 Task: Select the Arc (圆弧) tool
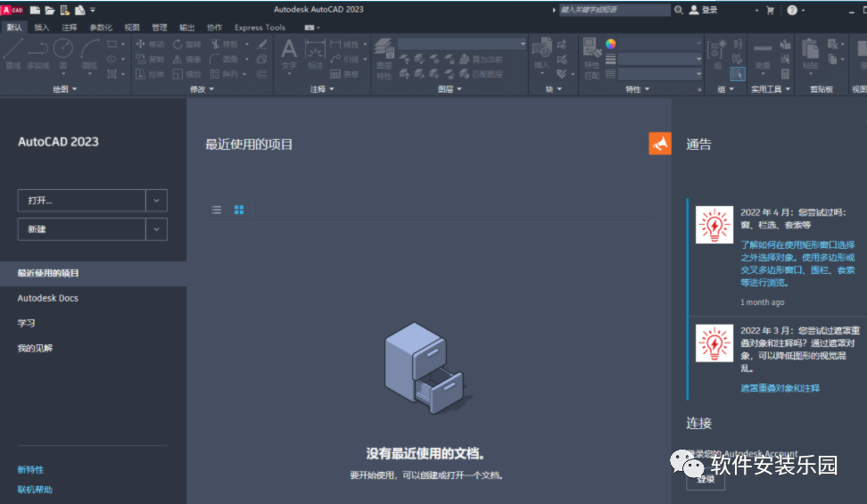point(89,54)
